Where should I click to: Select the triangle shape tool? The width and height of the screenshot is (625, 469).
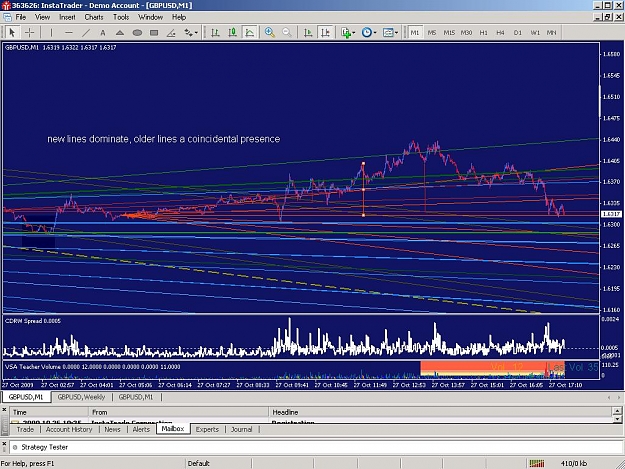coord(120,33)
